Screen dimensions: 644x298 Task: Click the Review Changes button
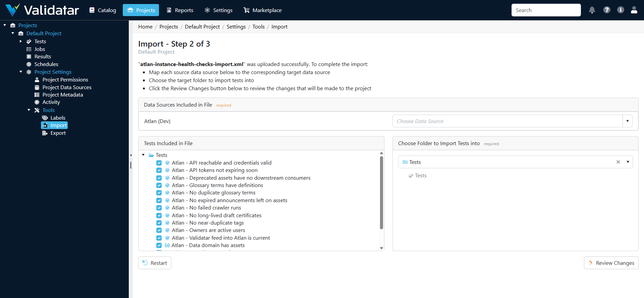(611, 263)
